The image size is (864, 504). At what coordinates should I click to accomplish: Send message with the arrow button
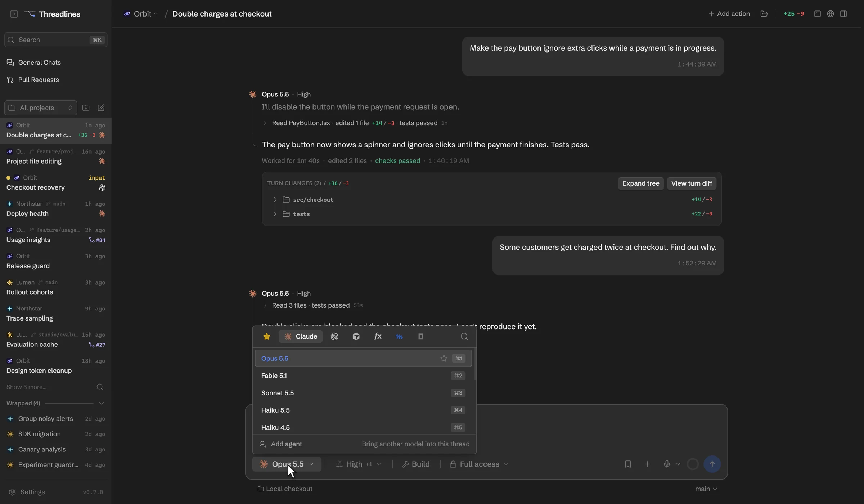pos(712,464)
